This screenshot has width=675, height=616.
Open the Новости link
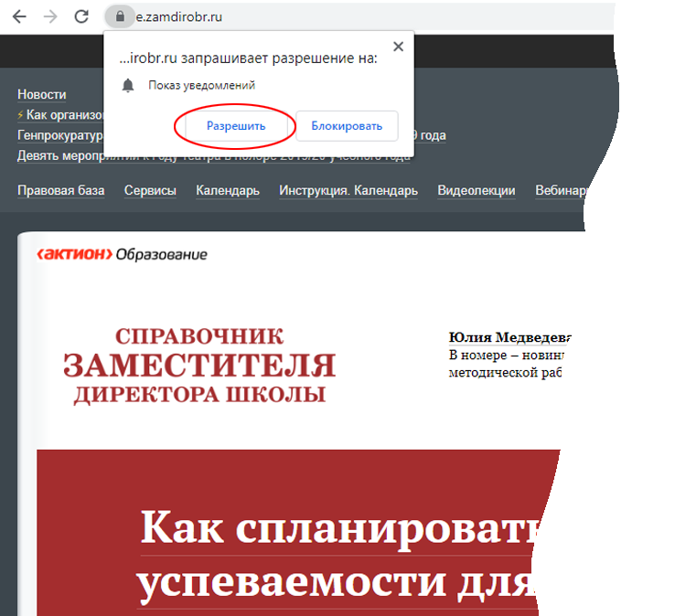pos(42,94)
